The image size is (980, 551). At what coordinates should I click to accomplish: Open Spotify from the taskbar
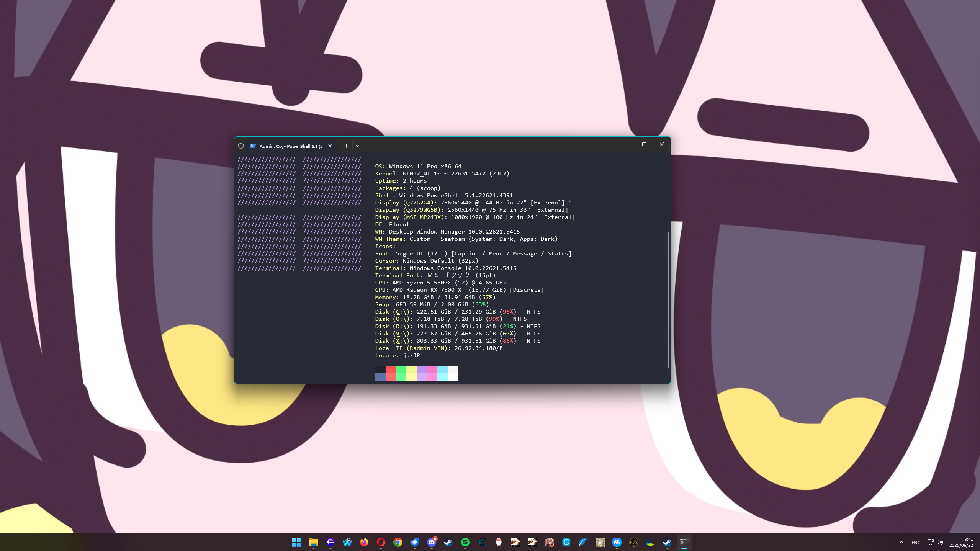465,542
